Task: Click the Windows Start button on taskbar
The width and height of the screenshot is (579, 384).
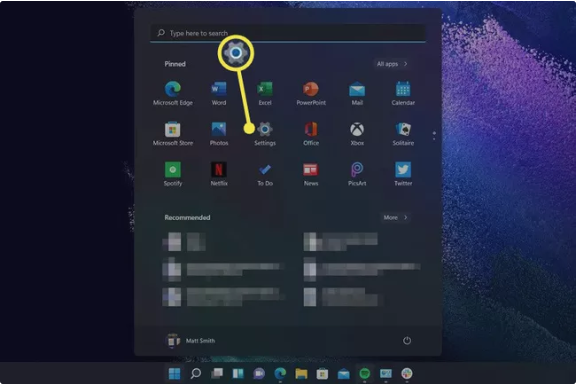Action: pos(174,373)
